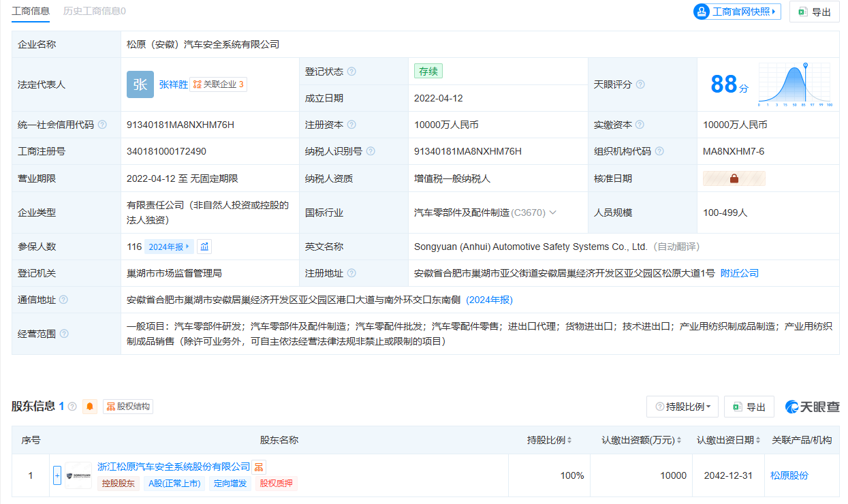848x504 pixels.
Task: Open the 持股比例 dropdown above shareholder table
Action: tap(682, 407)
